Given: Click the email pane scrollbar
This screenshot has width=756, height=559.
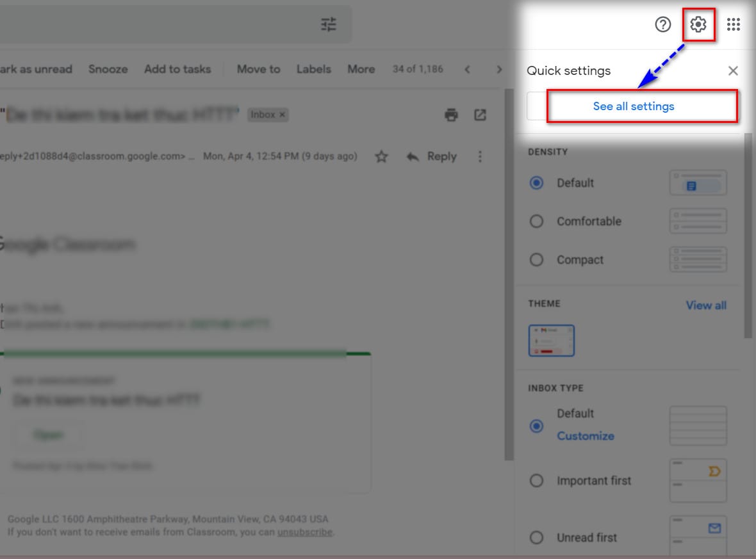Looking at the screenshot, I should (x=509, y=275).
